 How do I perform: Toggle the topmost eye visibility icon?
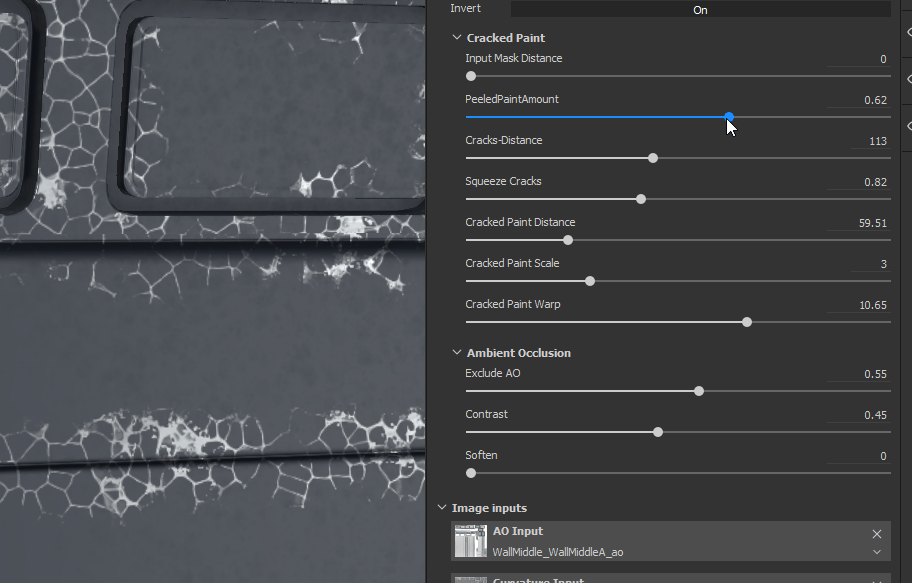(x=908, y=33)
